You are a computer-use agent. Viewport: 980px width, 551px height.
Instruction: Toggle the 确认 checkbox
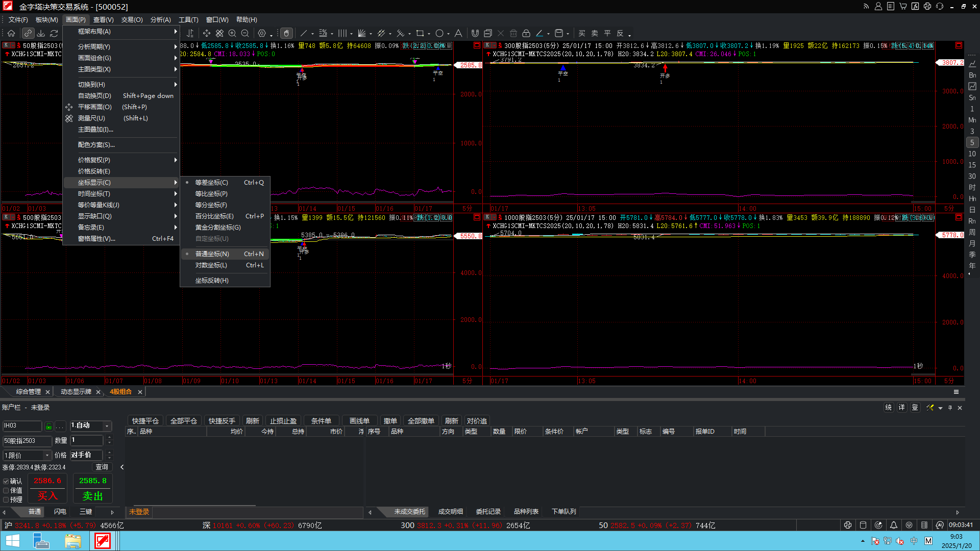(x=6, y=481)
